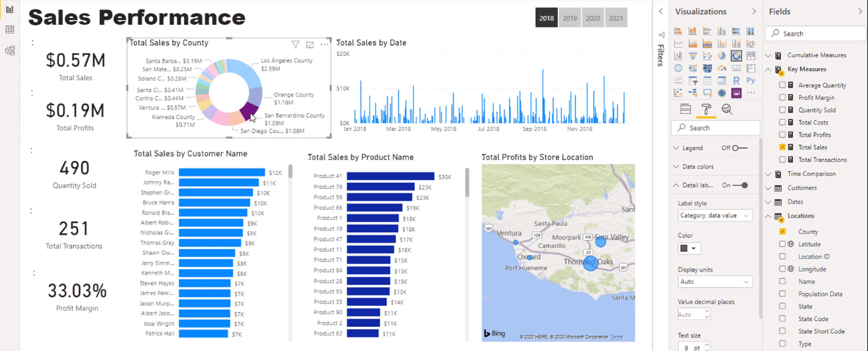Select the Gauge visualization icon
Screen dimensions: 868x351
[x=722, y=68]
